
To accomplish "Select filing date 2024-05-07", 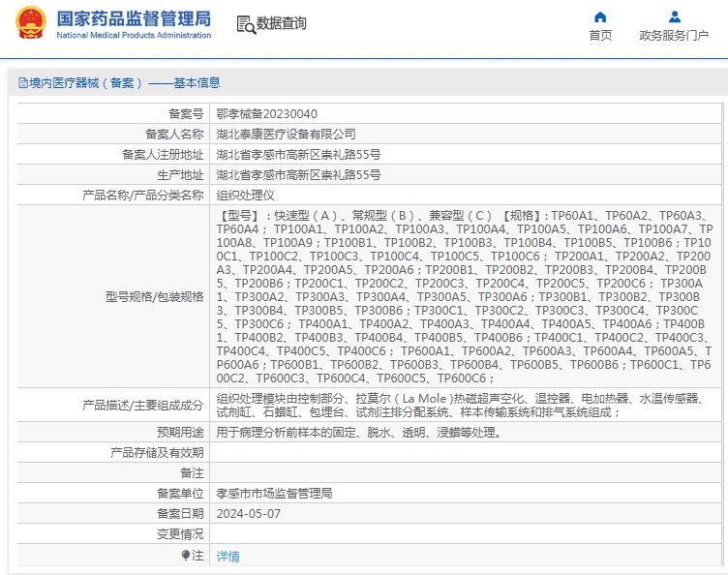I will [x=249, y=514].
